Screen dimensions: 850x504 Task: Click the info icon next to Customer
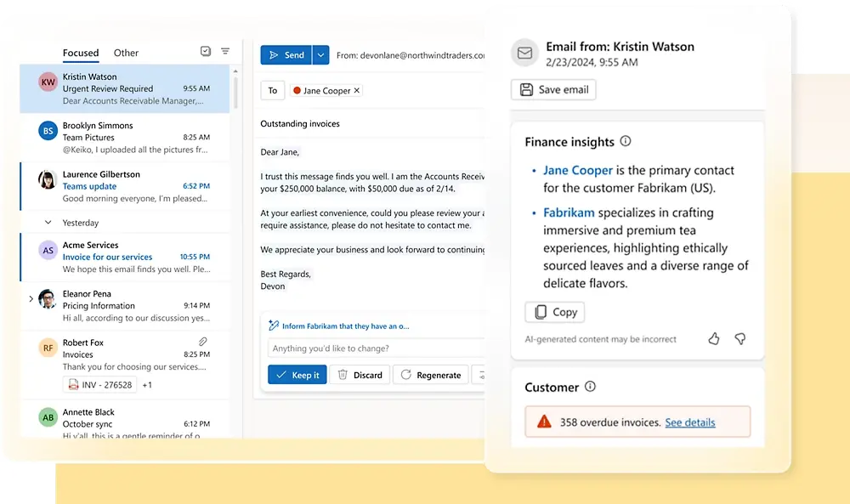tap(590, 387)
